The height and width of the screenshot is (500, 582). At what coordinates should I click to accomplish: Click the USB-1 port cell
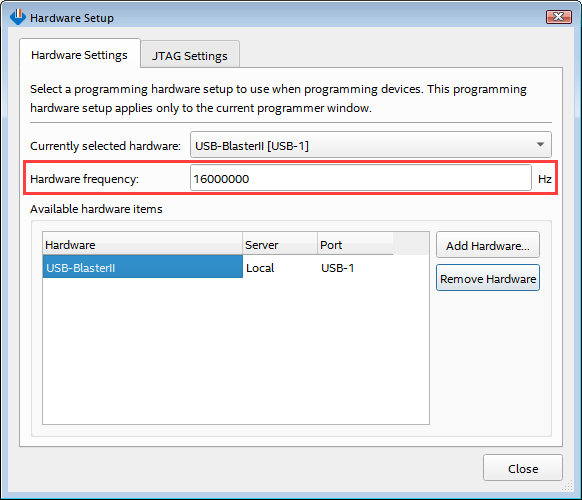(x=337, y=268)
